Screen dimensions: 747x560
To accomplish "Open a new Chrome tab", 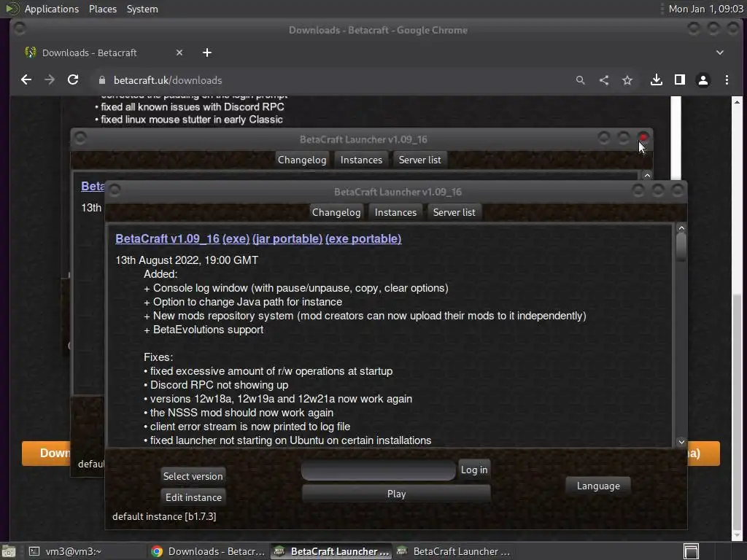I will 206,52.
